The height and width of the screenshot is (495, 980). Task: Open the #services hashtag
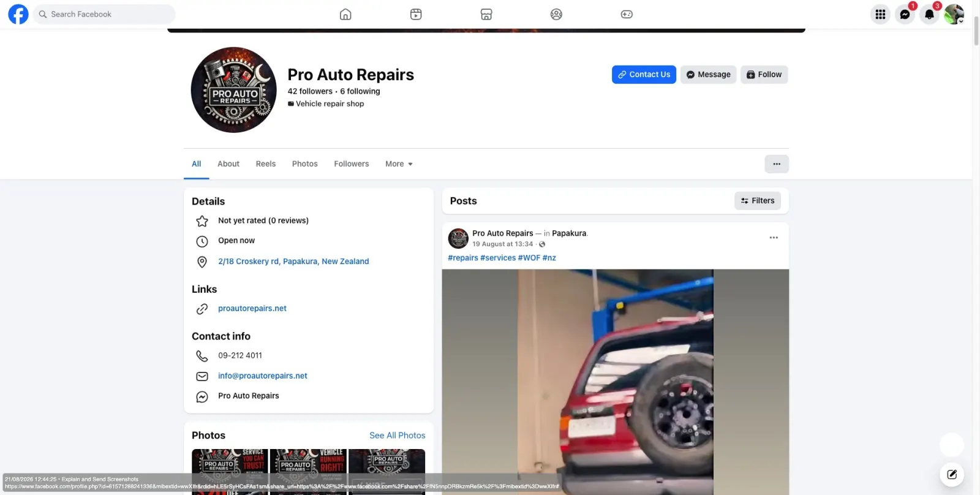click(x=498, y=258)
